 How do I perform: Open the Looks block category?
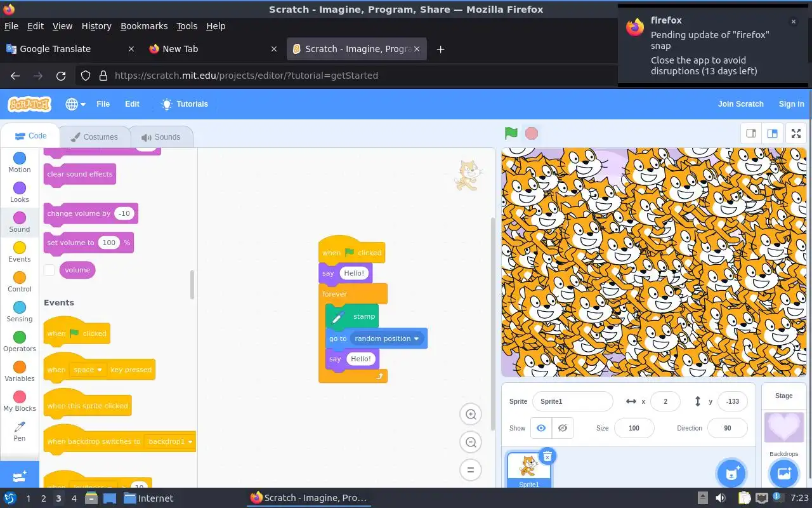[x=20, y=192]
